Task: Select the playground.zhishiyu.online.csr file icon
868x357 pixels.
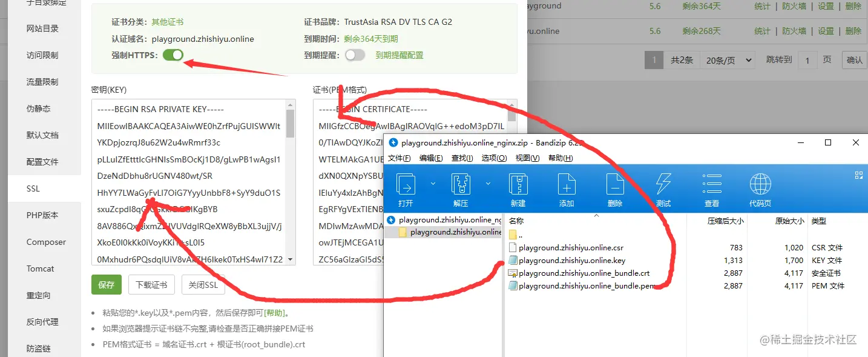Action: 513,247
